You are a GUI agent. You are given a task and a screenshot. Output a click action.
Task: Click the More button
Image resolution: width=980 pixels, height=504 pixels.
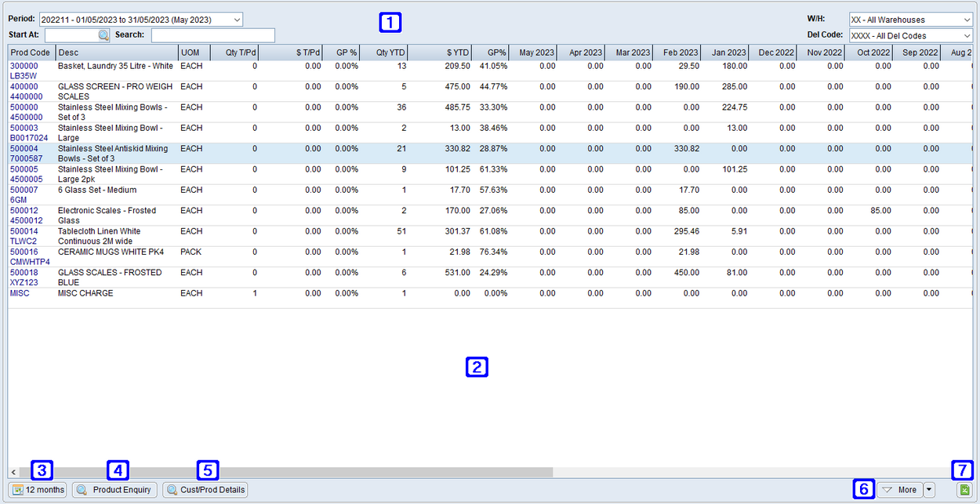point(901,489)
